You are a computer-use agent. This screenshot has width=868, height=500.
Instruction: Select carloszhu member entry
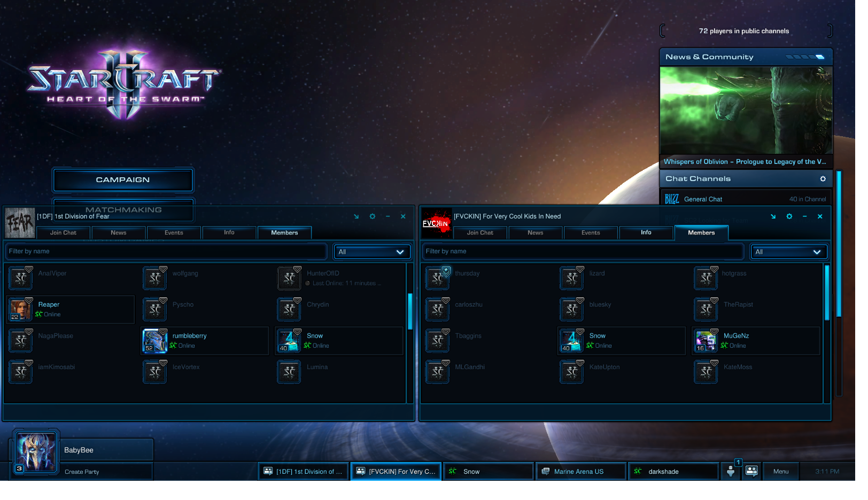coord(487,309)
